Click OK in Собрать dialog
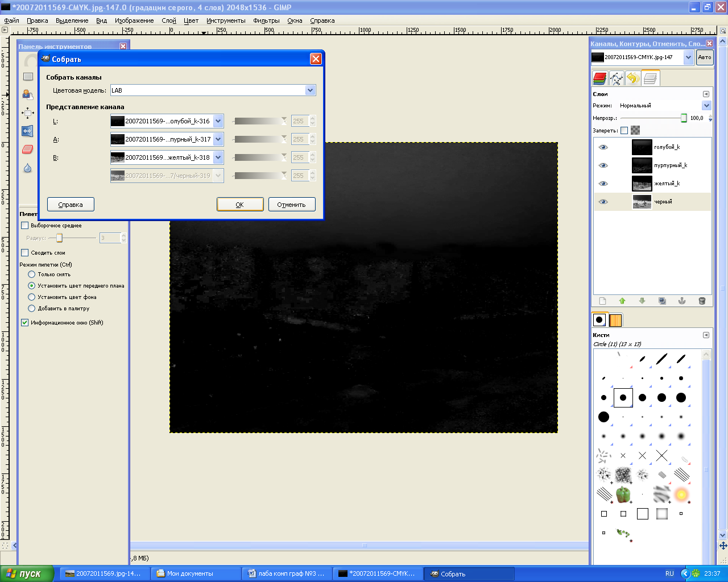 pos(240,205)
